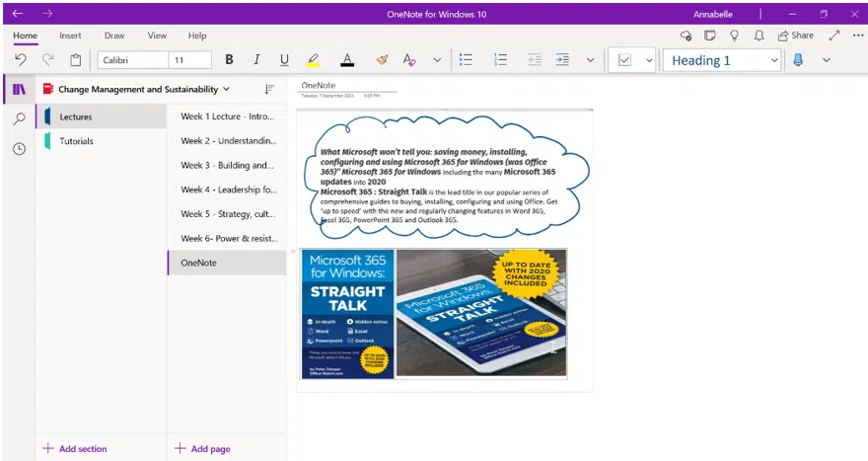The image size is (868, 461).
Task: Click the font color icon
Action: 347,60
